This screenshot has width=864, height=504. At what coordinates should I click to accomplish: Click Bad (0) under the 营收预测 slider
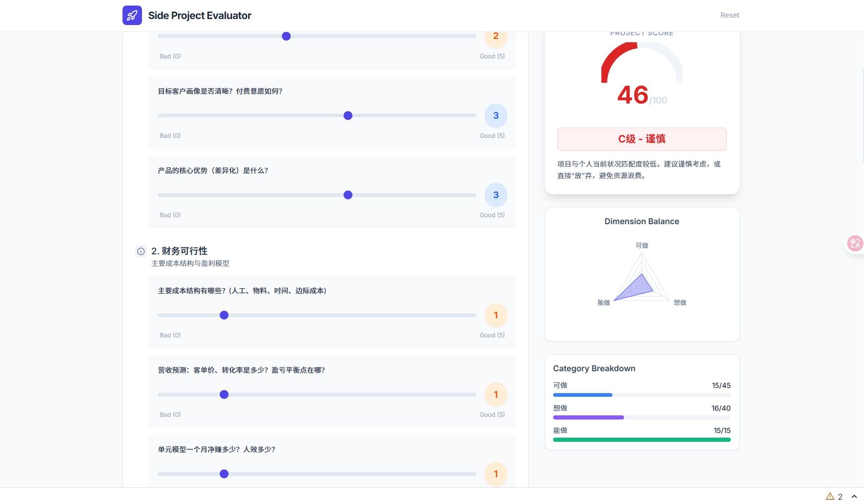170,414
